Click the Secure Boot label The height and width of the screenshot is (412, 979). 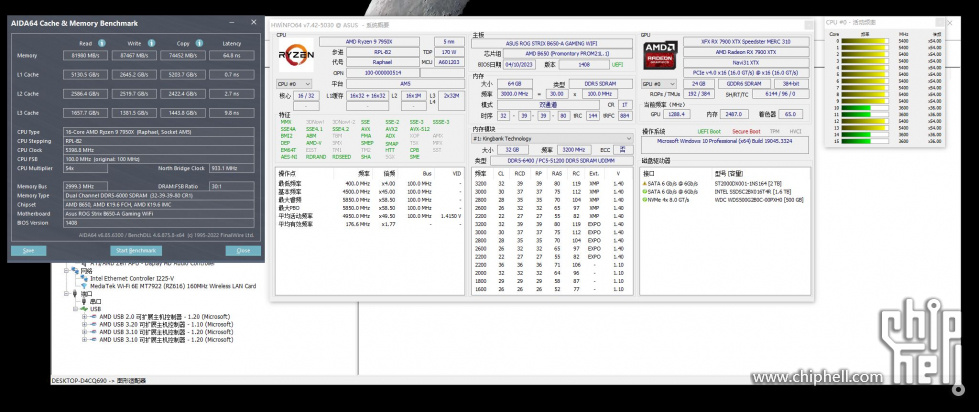click(745, 132)
